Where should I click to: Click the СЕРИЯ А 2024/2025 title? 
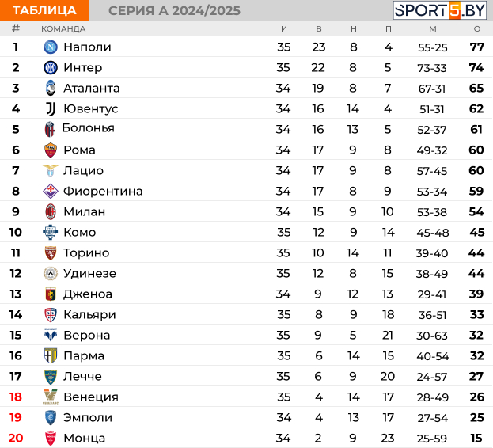[x=174, y=11]
